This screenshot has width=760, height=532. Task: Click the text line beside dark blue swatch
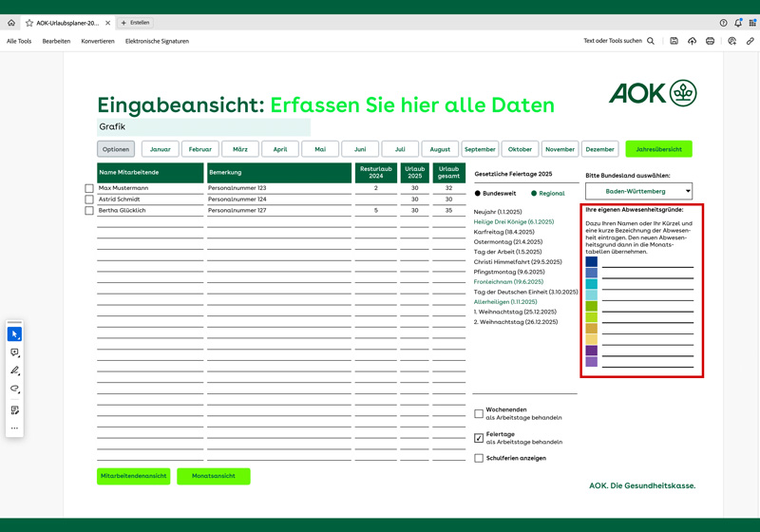coord(648,262)
